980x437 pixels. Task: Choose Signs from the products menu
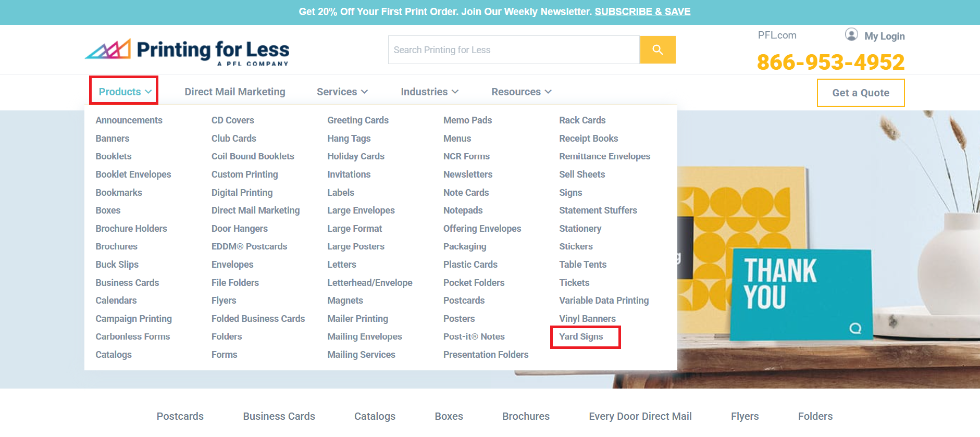click(x=570, y=193)
